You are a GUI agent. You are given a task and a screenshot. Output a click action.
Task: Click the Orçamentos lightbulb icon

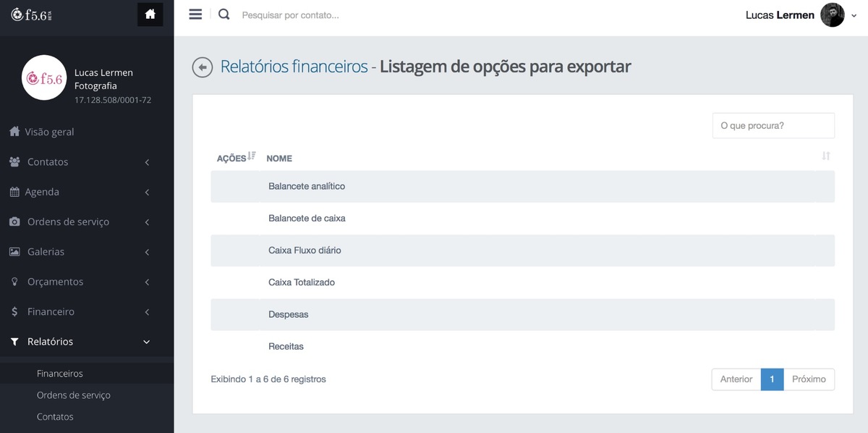14,282
